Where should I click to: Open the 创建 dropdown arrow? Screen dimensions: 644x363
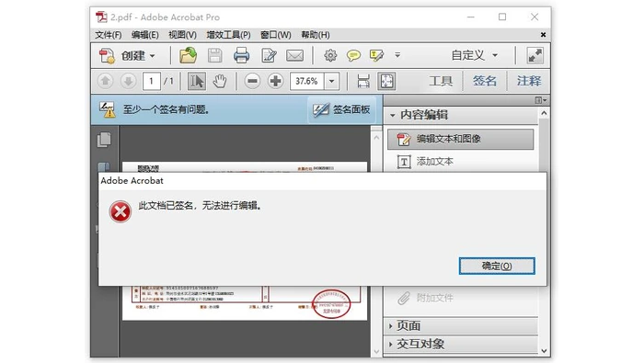tap(153, 56)
